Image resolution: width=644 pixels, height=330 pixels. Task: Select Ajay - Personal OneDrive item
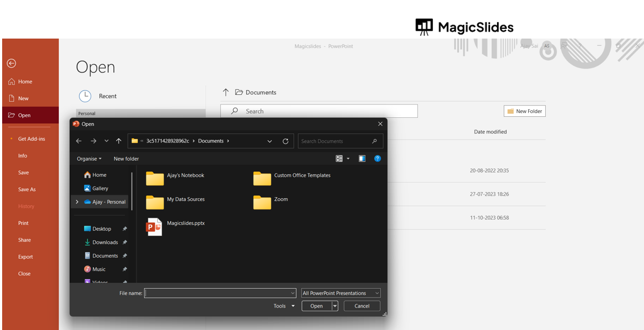coord(109,202)
